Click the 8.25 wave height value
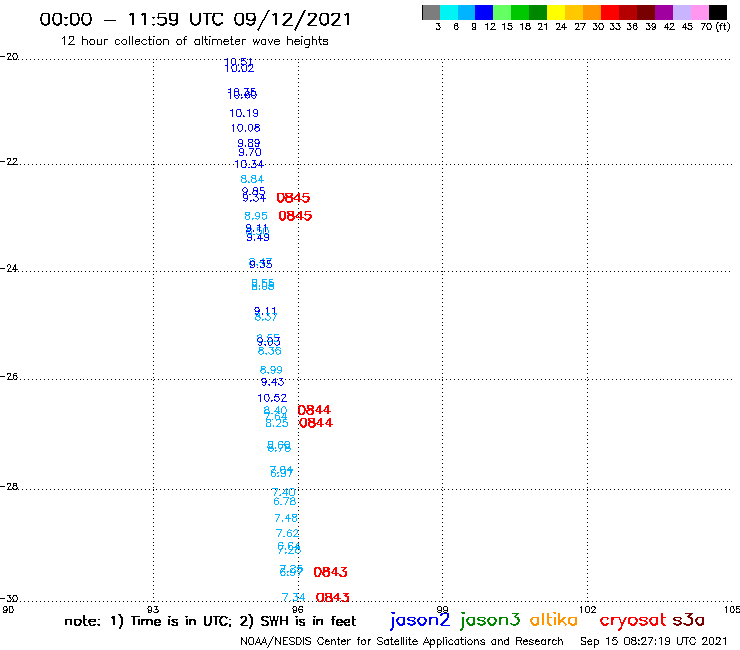 (277, 423)
